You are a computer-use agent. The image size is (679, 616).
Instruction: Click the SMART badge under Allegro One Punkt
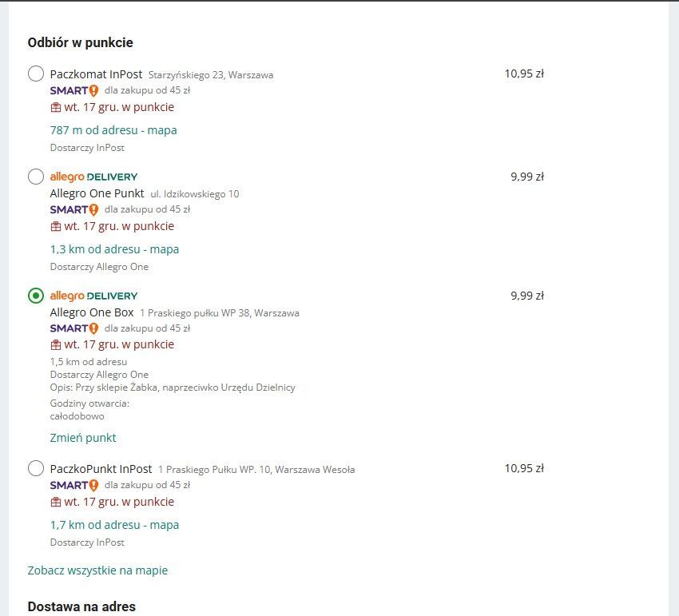(x=74, y=209)
